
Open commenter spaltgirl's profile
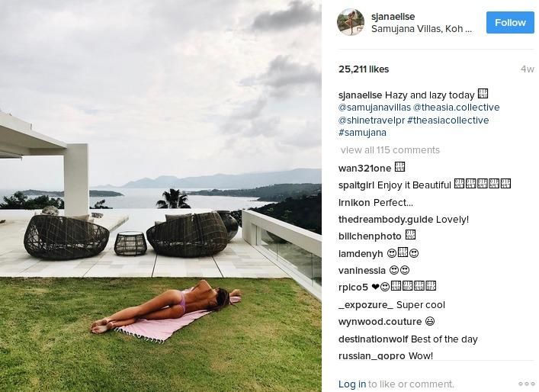coord(357,185)
